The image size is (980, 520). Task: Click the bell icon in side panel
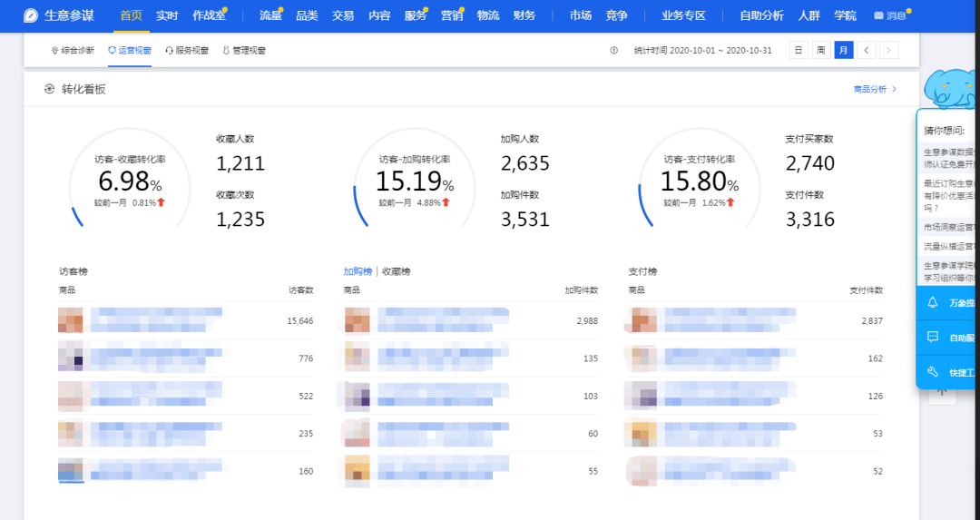pyautogui.click(x=933, y=303)
